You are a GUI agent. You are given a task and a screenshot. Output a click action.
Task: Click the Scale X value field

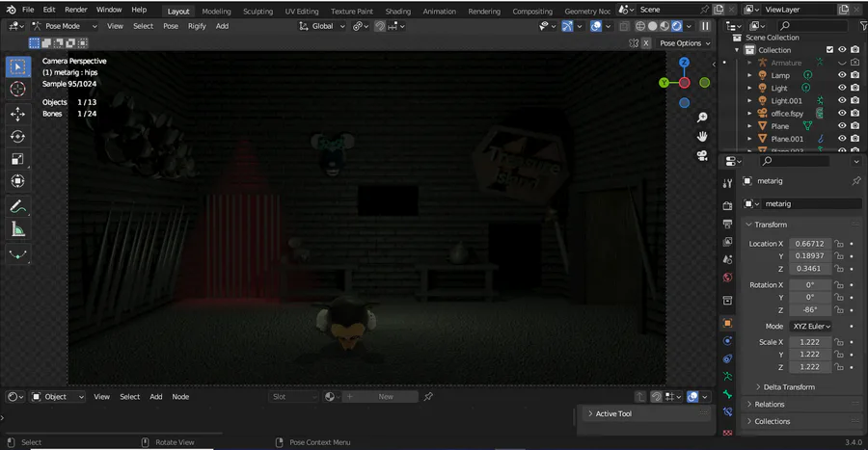point(810,342)
